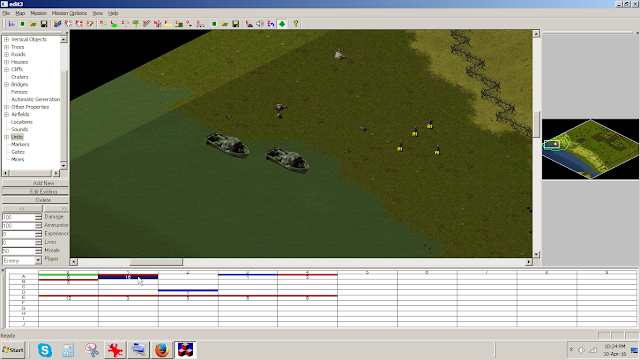Click the map view horizontal scrollbar thumb
The image size is (640, 360).
(x=156, y=262)
